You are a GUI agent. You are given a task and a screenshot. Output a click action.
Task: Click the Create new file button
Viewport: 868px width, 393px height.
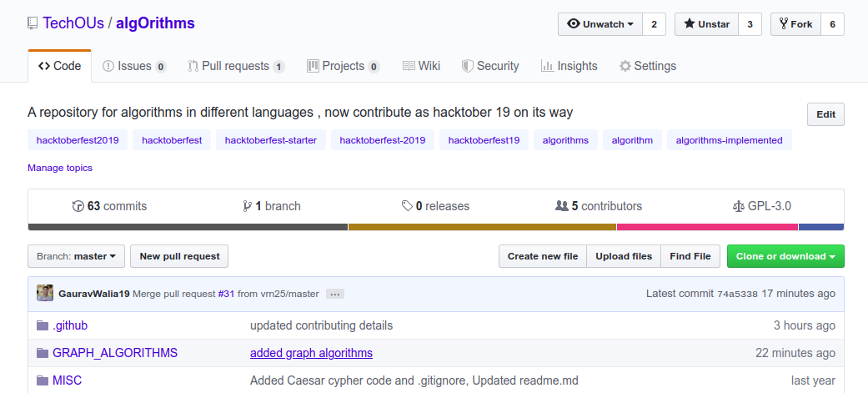(x=543, y=256)
